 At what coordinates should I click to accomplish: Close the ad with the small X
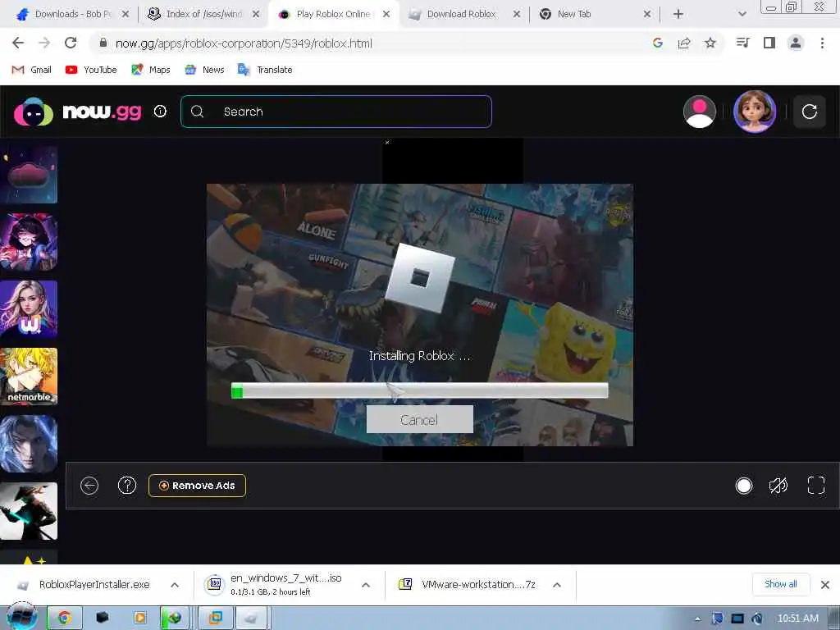click(387, 143)
